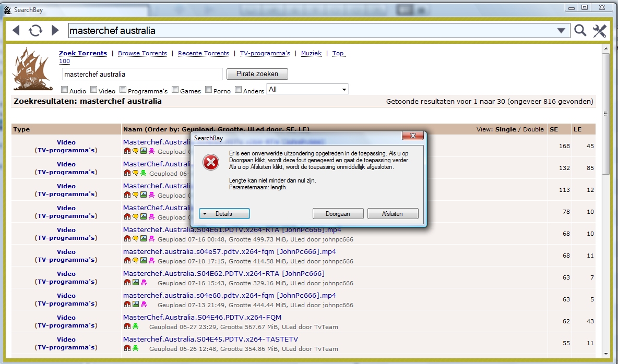Focus the Pirate search text field
This screenshot has width=618, height=364.
coord(142,74)
